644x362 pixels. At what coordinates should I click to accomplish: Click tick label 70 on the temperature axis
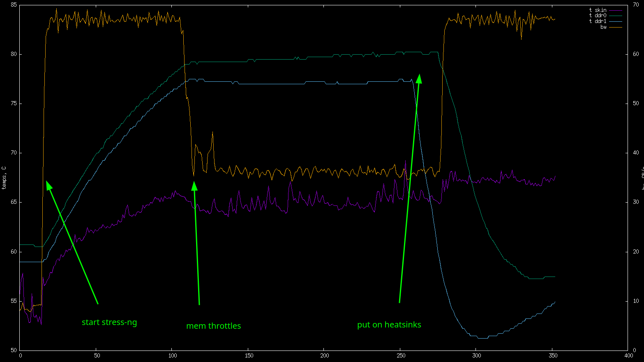(14, 153)
